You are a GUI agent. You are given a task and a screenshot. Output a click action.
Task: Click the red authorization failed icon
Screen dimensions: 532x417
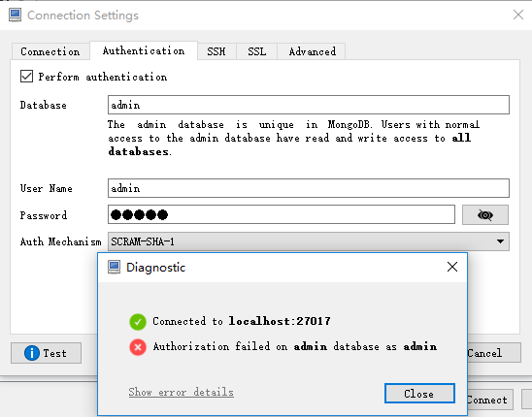pos(138,347)
